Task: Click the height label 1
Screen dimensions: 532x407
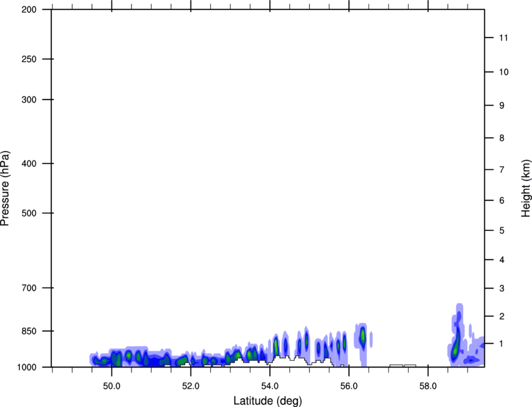Action: tap(502, 344)
